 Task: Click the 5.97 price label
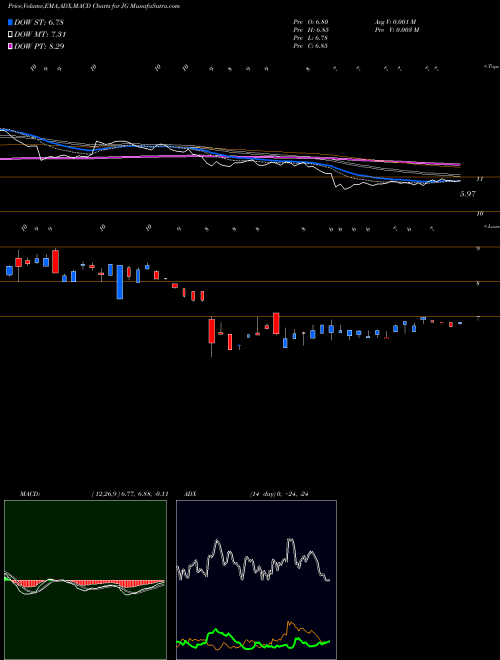pyautogui.click(x=468, y=194)
